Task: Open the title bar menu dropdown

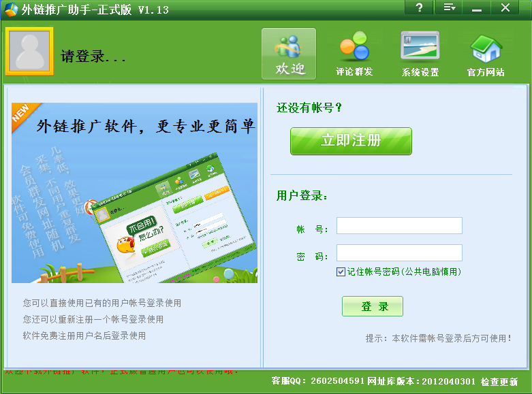Action: (450, 7)
